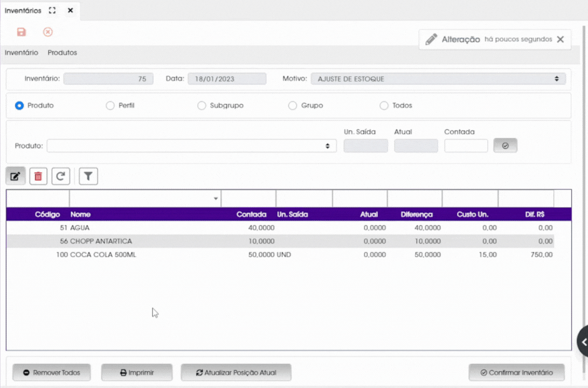This screenshot has width=588, height=388.
Task: Dismiss the Alteração notification
Action: pyautogui.click(x=561, y=39)
